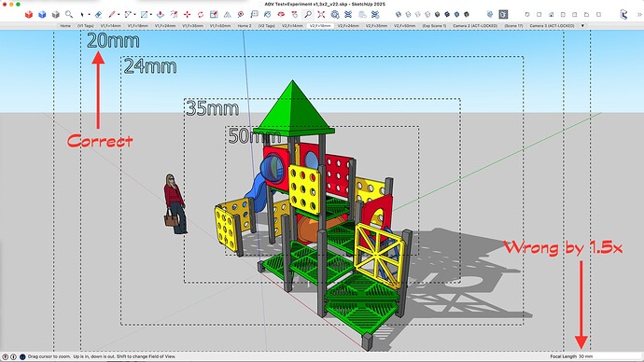Screen dimensions: 644x362
Task: Open the Camera 2 (ACT-LOCKED) scene tab
Action: pos(475,25)
